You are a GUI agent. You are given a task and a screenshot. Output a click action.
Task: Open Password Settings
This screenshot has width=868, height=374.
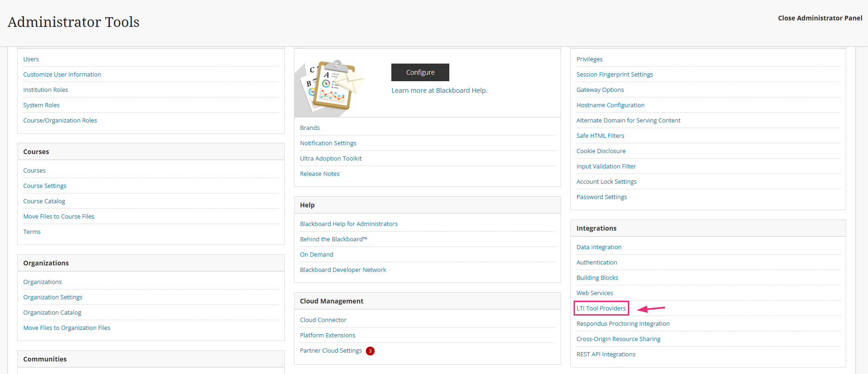pos(601,197)
